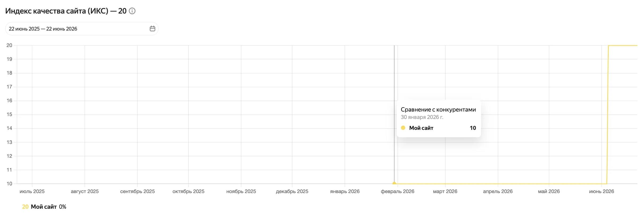This screenshot has height=213, width=644.
Task: Select the март 2026 axis label
Action: (445, 191)
